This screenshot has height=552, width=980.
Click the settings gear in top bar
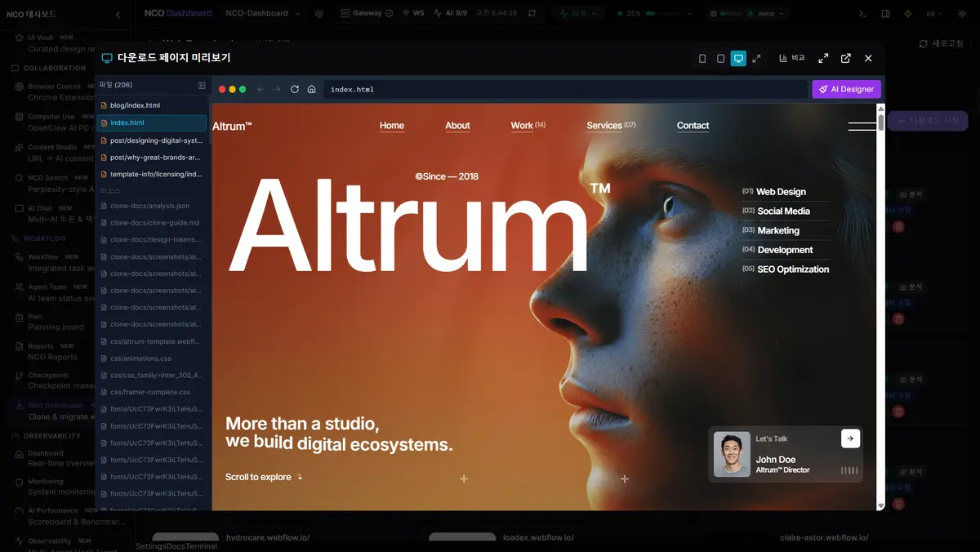[319, 13]
